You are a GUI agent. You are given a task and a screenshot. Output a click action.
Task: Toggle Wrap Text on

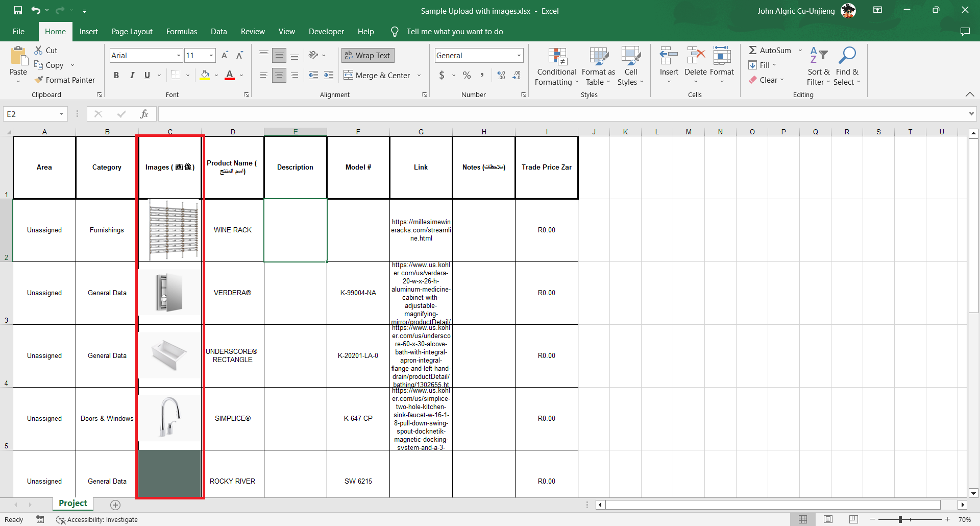(367, 55)
